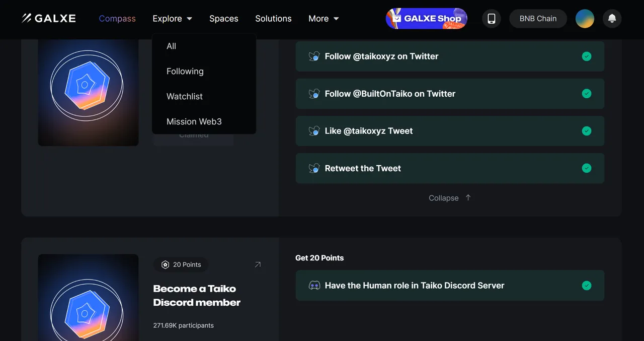This screenshot has height=341, width=644.
Task: Click checkmark for Retweet the Tweet
Action: [587, 168]
